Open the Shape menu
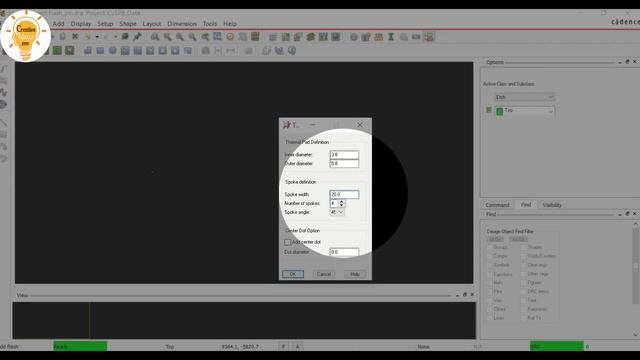 (x=128, y=24)
